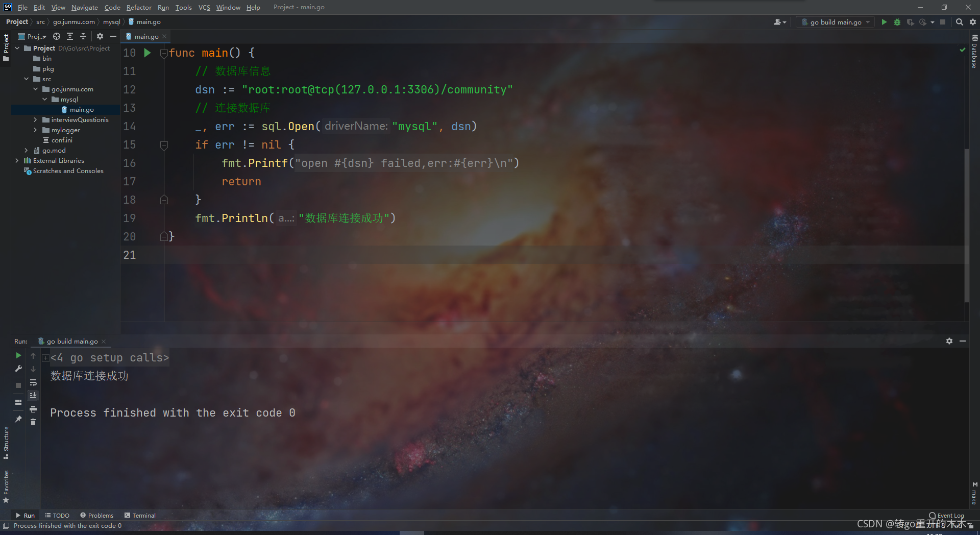Collapse the go.junmu.com folder
The height and width of the screenshot is (535, 980).
(36, 89)
